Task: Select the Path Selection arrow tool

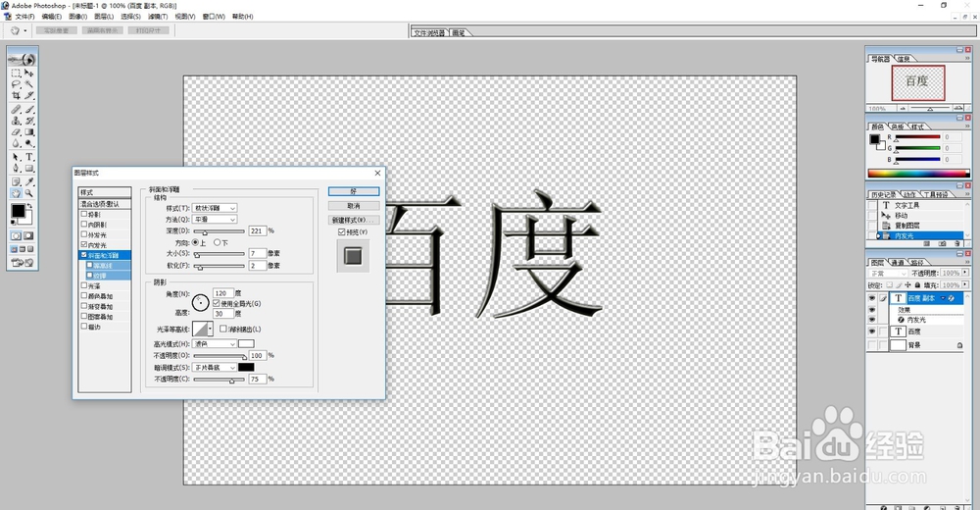Action: (17, 157)
